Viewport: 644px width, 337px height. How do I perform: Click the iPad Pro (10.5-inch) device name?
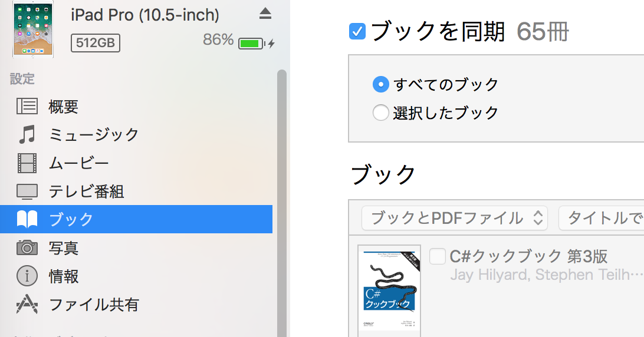tap(145, 15)
